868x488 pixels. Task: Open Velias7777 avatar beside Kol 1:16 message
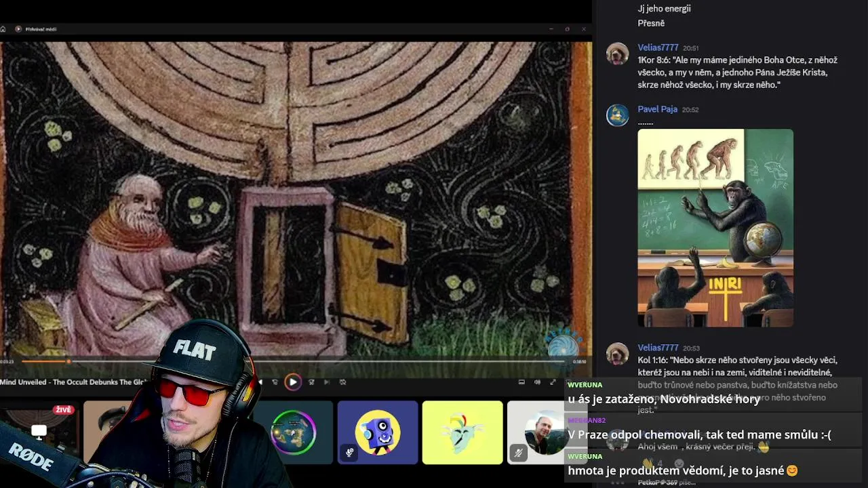tap(617, 353)
